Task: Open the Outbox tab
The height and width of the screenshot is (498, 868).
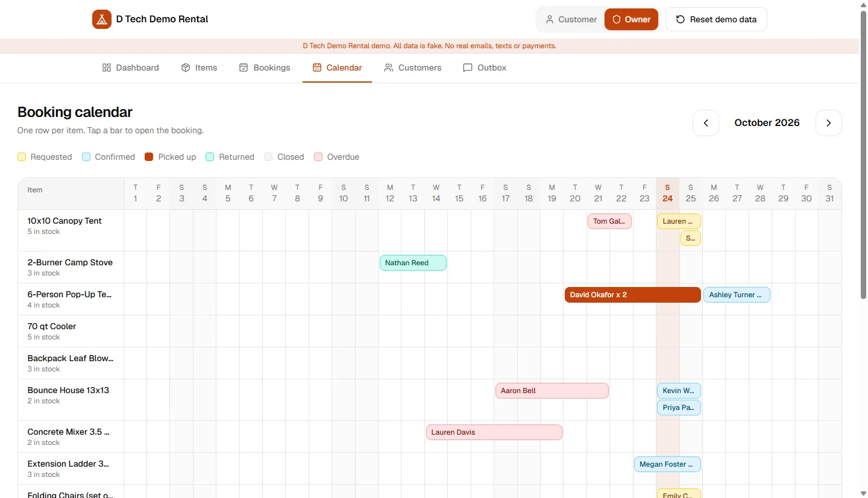Action: (x=485, y=68)
